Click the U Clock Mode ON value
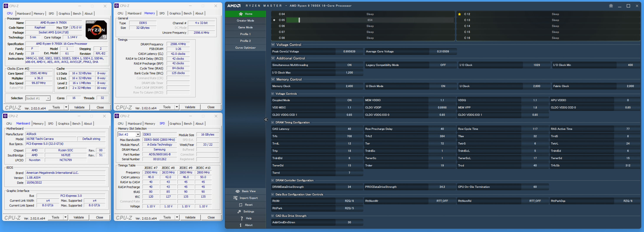 click(443, 86)
